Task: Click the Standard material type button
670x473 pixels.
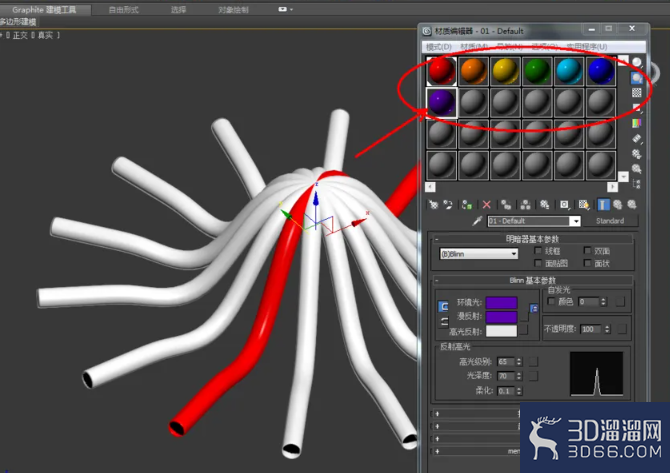Action: point(610,221)
